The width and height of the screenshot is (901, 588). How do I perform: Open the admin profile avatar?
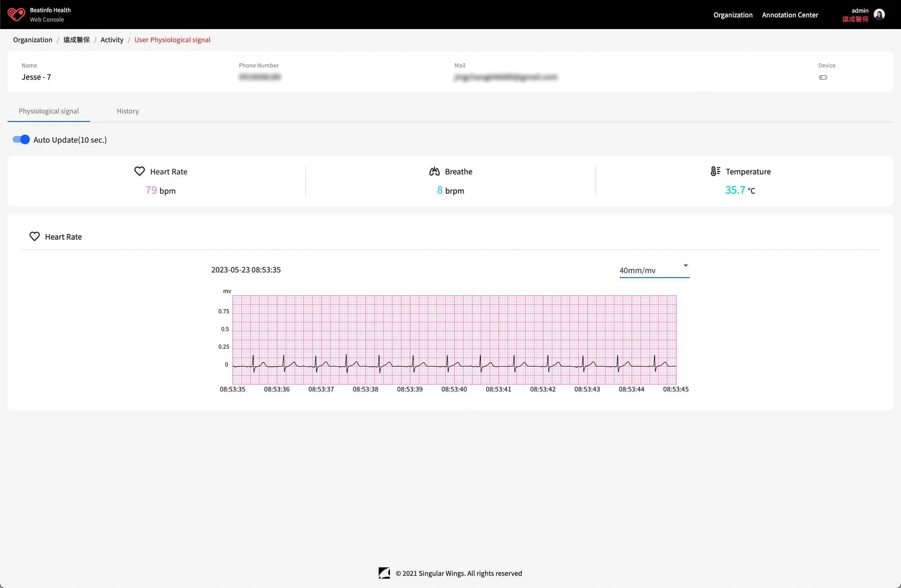point(879,14)
